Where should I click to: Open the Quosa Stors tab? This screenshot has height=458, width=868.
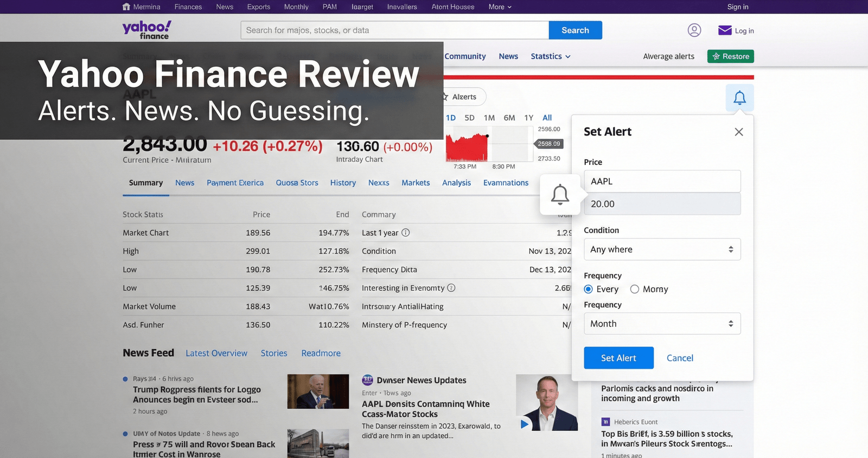297,183
